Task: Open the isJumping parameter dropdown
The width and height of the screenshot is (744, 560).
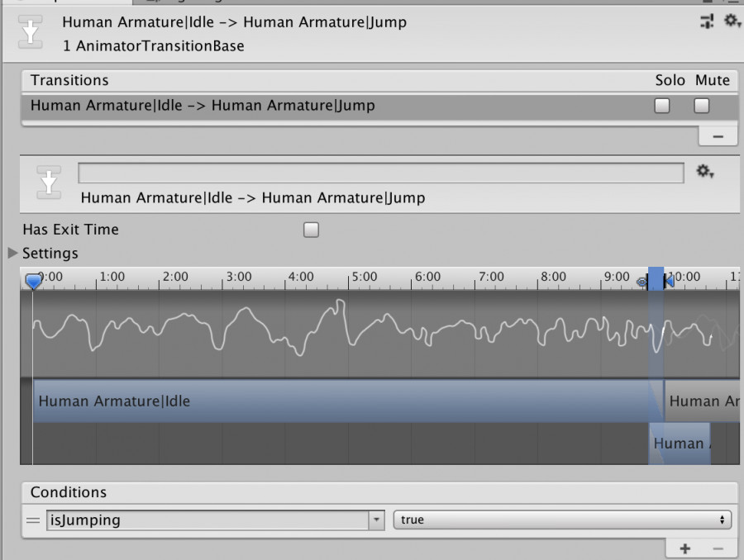Action: (x=215, y=520)
